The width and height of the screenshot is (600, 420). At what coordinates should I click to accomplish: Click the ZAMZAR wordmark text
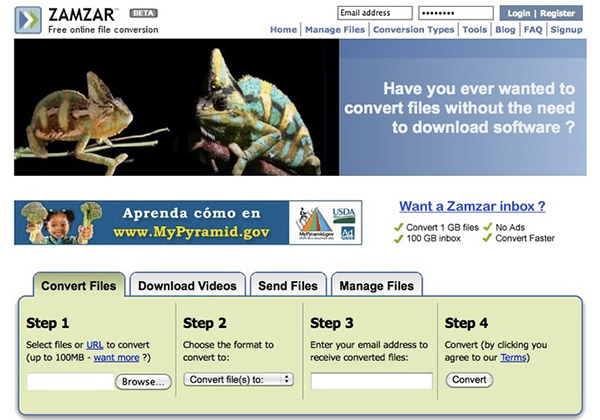point(82,15)
